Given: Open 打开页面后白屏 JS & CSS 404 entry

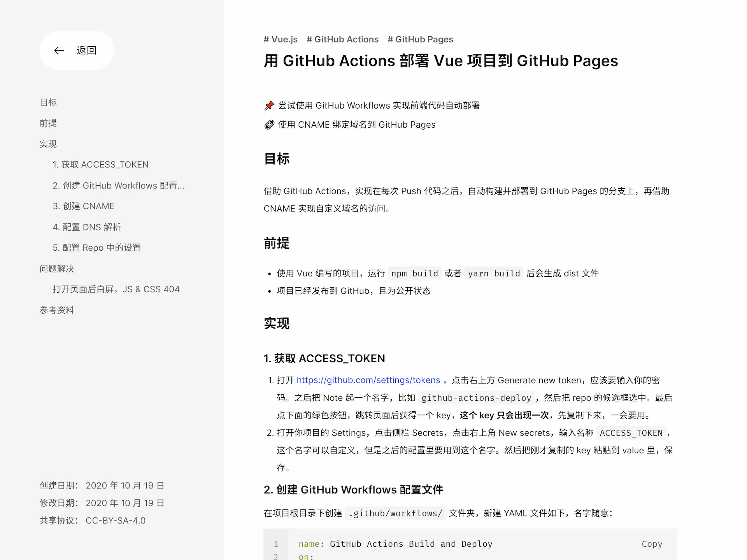Looking at the screenshot, I should (x=116, y=289).
